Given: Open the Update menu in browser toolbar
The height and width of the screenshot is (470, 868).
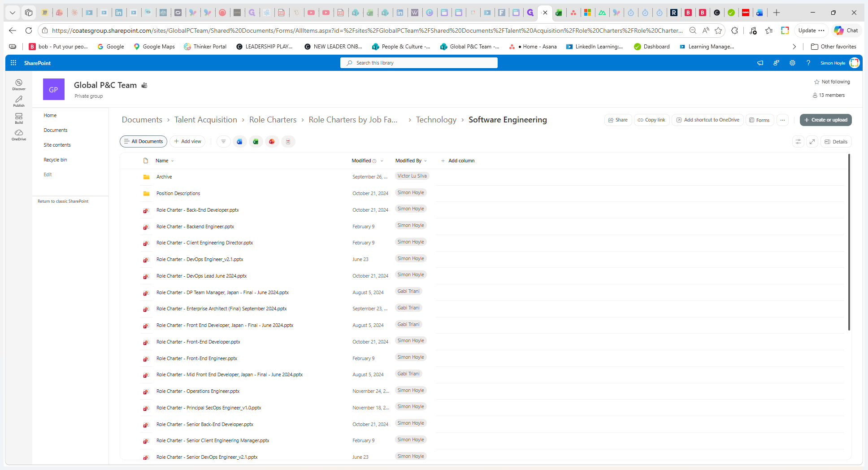Looking at the screenshot, I should point(811,30).
